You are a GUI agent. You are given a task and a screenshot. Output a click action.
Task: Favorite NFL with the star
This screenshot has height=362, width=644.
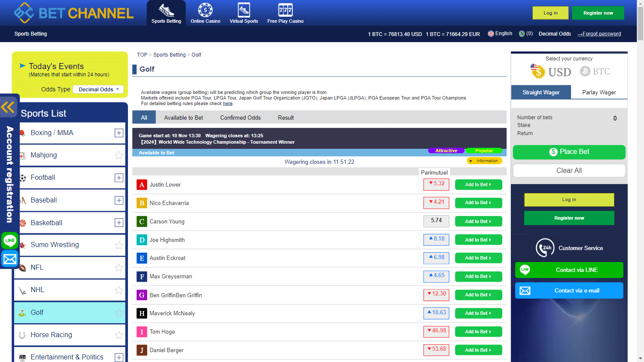click(x=119, y=268)
